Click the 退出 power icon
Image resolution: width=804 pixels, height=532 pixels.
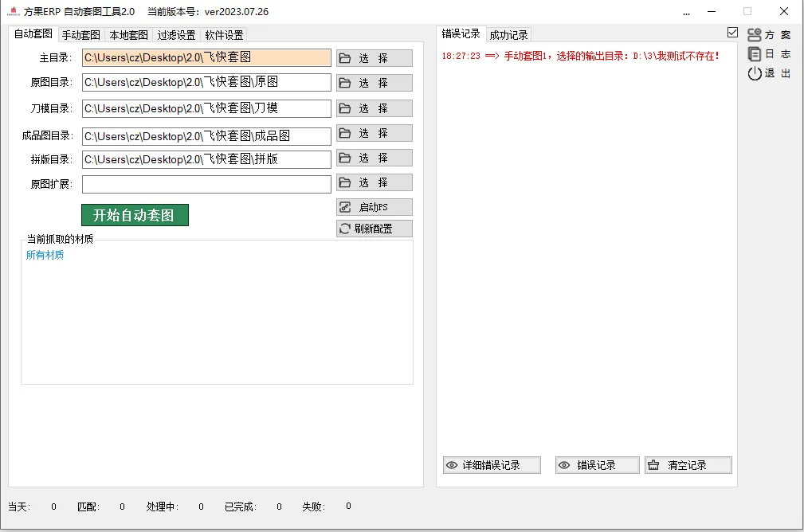pyautogui.click(x=754, y=73)
